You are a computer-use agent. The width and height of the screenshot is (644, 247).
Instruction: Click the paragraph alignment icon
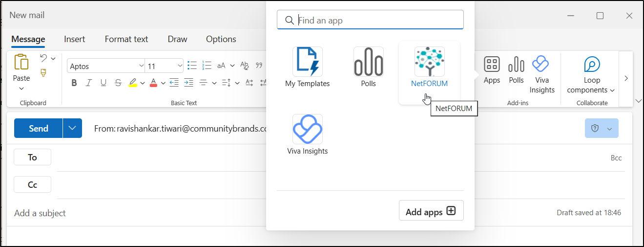[204, 83]
